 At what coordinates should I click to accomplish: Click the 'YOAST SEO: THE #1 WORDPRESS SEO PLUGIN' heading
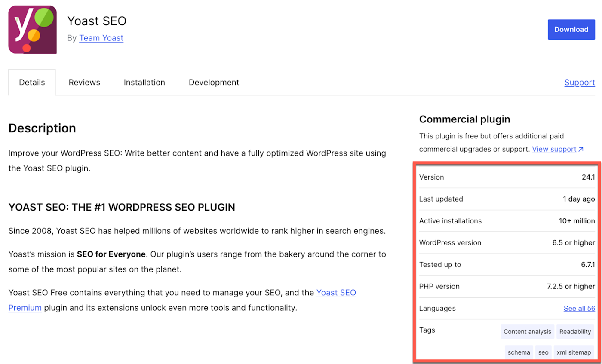(122, 208)
